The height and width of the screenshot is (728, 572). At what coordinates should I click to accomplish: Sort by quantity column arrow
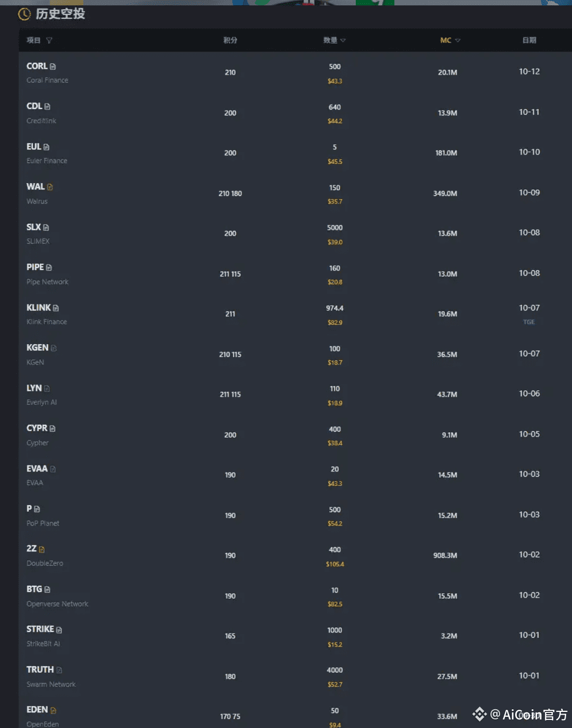pyautogui.click(x=343, y=40)
